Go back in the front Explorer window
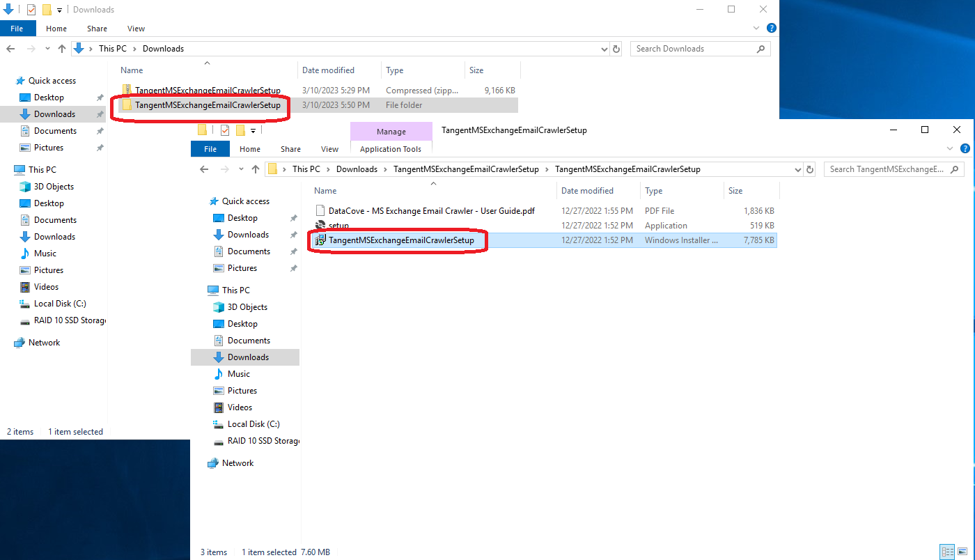 pyautogui.click(x=204, y=169)
